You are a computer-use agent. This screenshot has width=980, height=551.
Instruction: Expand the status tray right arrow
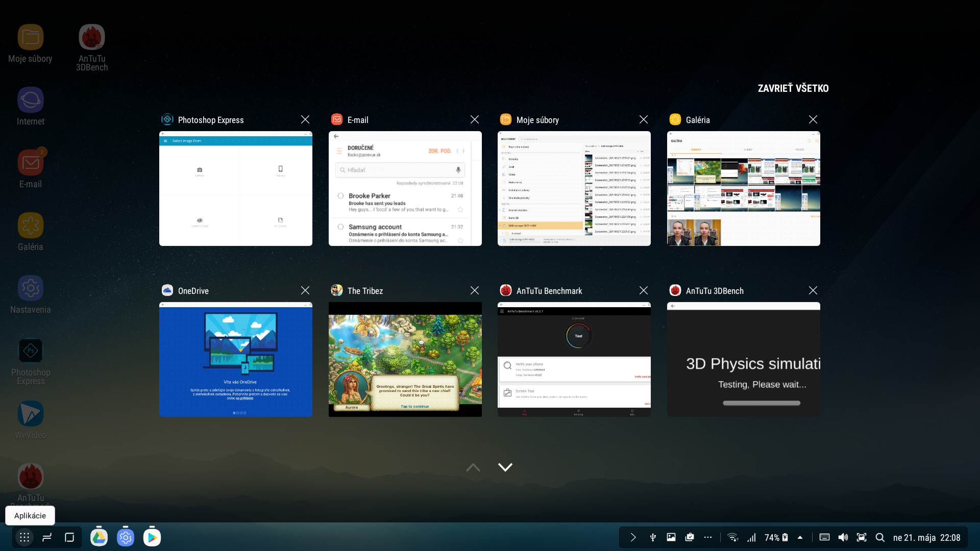coord(633,537)
